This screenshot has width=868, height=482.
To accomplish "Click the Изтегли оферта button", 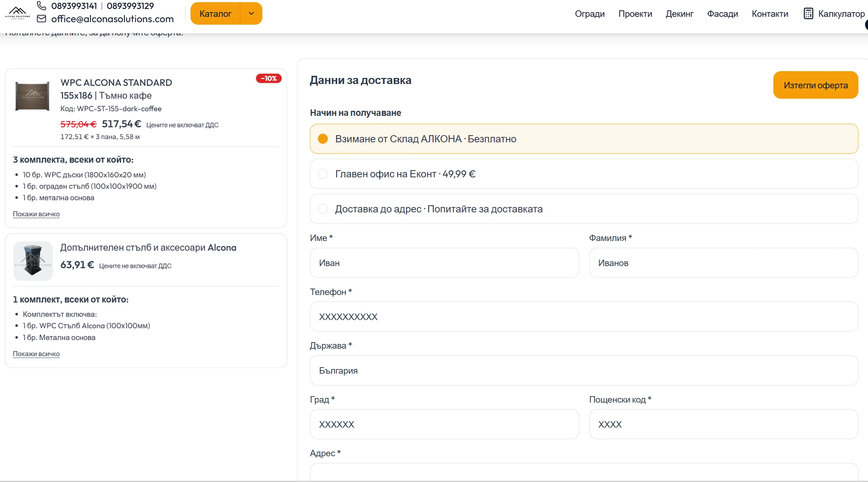I will click(x=815, y=85).
